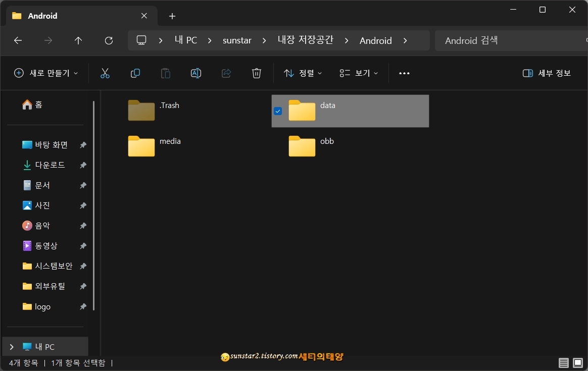588x371 pixels.
Task: Click the Share icon
Action: pos(226,73)
